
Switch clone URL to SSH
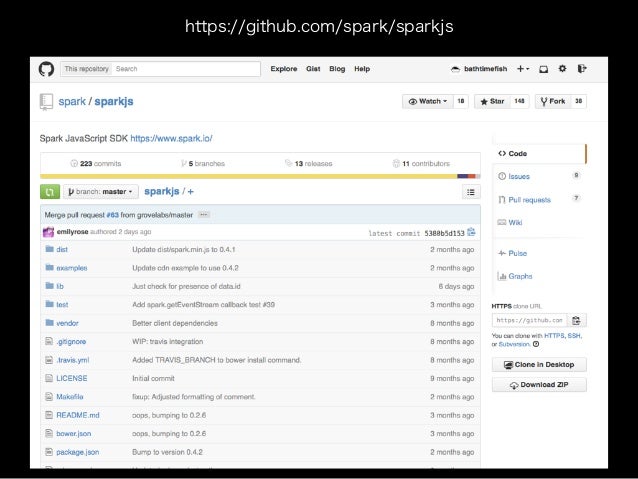pyautogui.click(x=574, y=336)
